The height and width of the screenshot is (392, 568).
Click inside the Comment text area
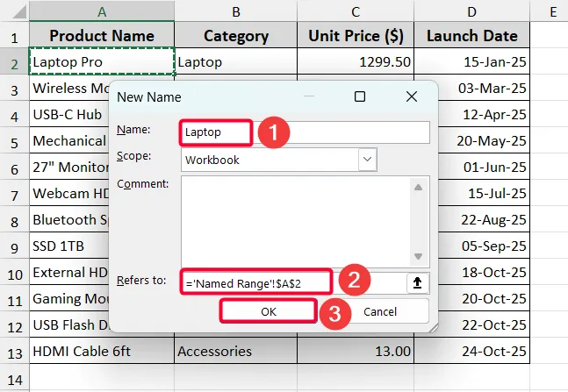click(x=305, y=222)
